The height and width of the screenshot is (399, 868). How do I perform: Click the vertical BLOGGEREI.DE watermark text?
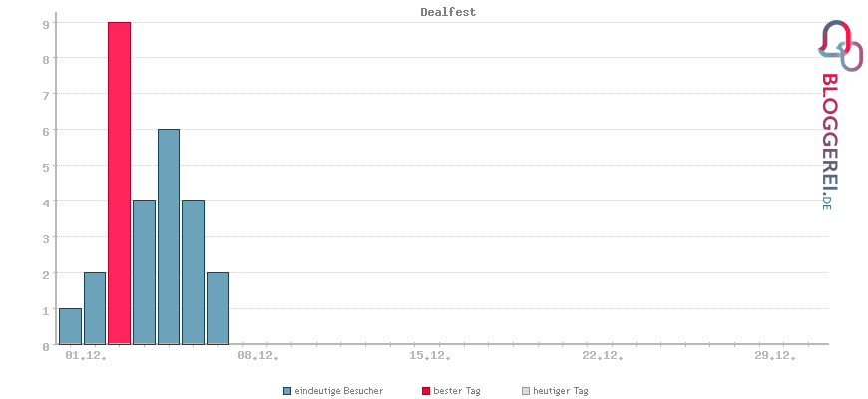(828, 141)
